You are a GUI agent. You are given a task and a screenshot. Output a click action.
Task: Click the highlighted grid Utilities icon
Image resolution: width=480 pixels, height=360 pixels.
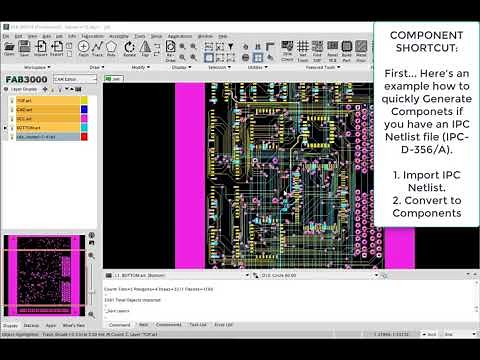click(x=258, y=58)
